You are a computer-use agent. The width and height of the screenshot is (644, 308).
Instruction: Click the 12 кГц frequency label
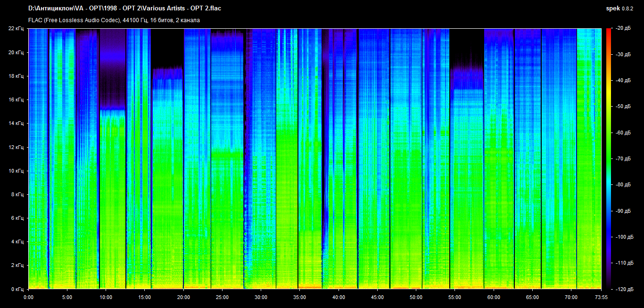tap(17, 147)
